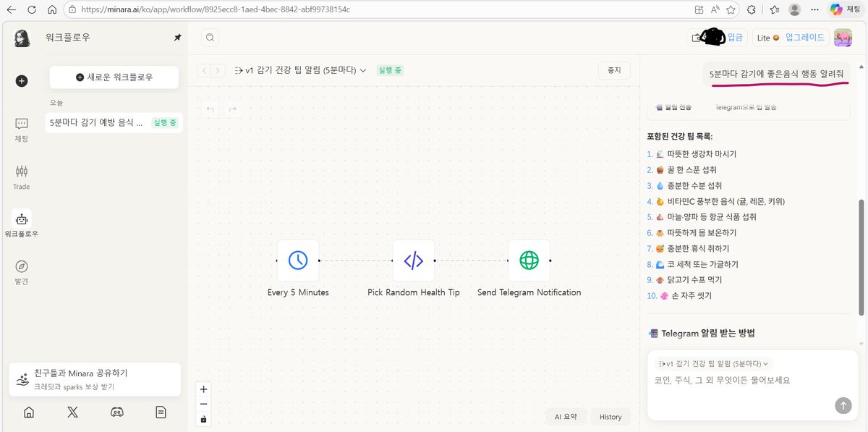
Task: Click the tip 마늘·양파 등 항균 식품 섭취
Action: 712,217
